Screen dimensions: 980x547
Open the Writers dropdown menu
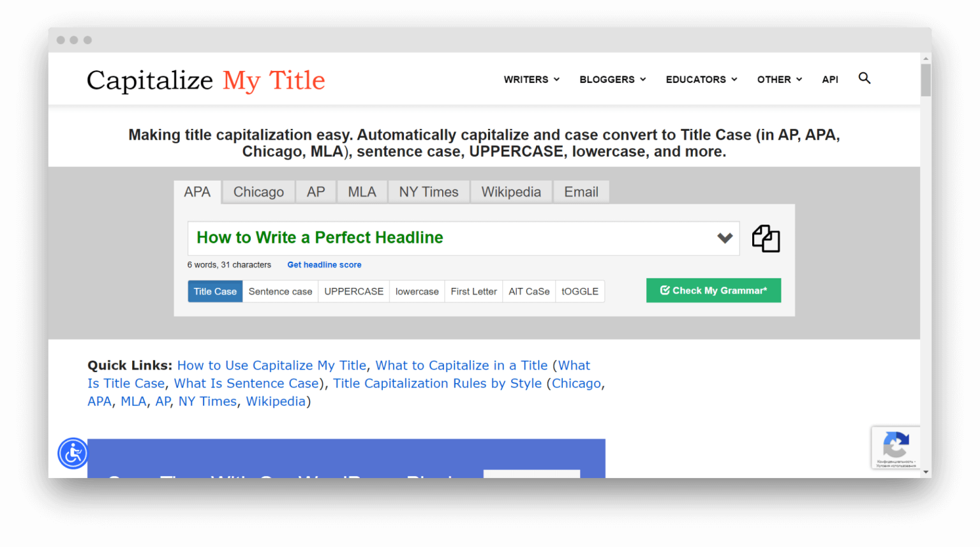coord(531,80)
